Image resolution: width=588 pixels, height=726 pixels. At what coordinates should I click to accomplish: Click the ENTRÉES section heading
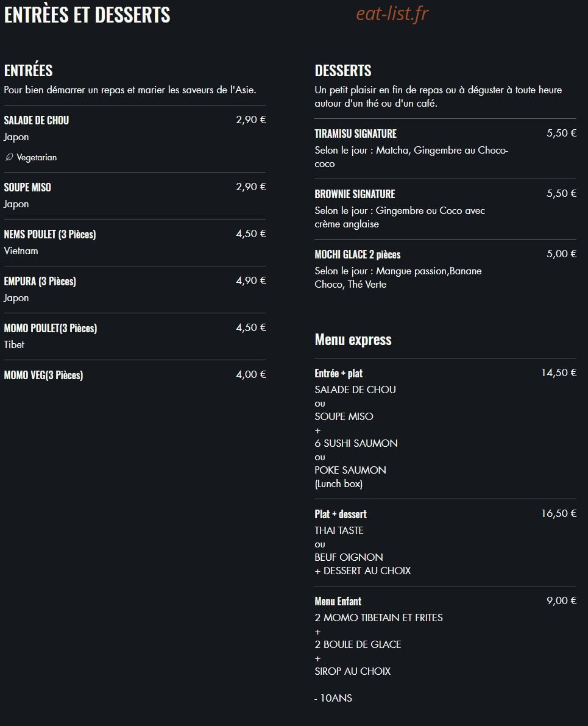tap(28, 70)
